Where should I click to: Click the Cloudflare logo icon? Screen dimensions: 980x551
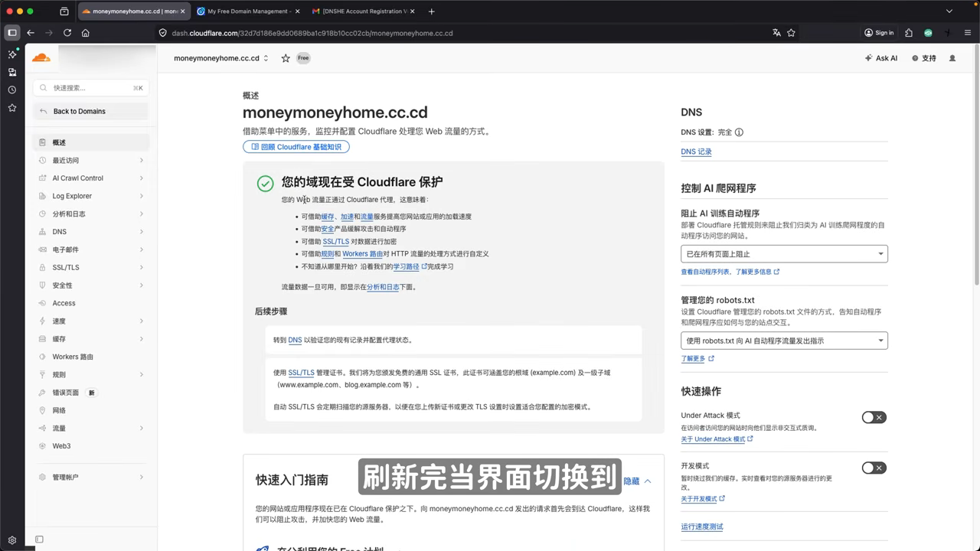(x=41, y=57)
